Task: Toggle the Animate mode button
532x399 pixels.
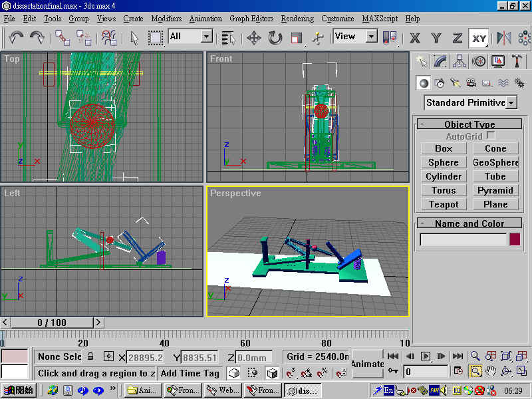Action: pos(368,364)
